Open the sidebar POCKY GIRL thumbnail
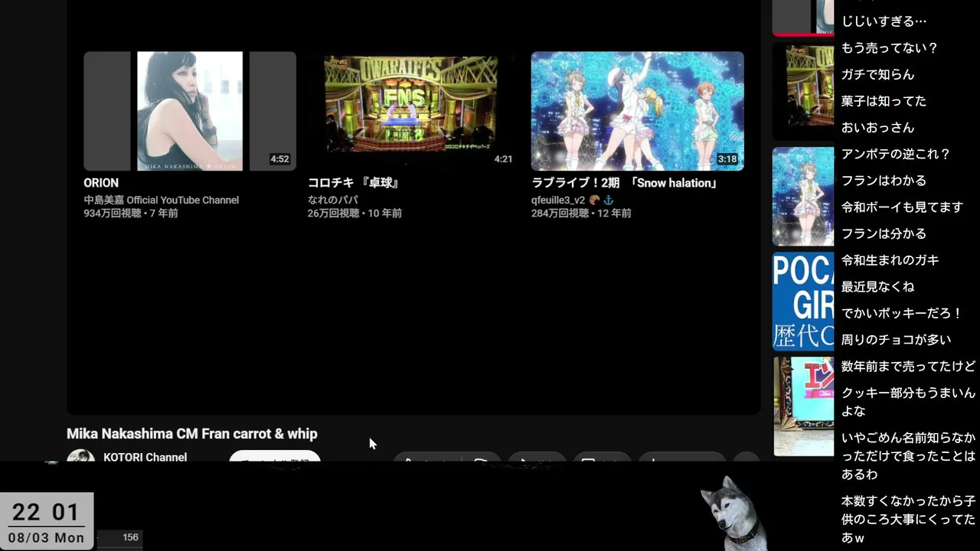This screenshot has height=551, width=980. pyautogui.click(x=803, y=302)
